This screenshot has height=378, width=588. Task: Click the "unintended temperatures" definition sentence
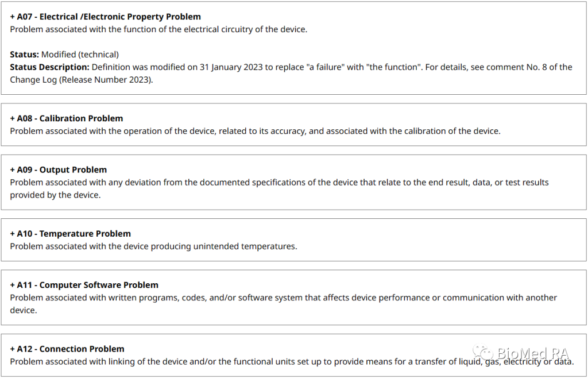pos(153,246)
